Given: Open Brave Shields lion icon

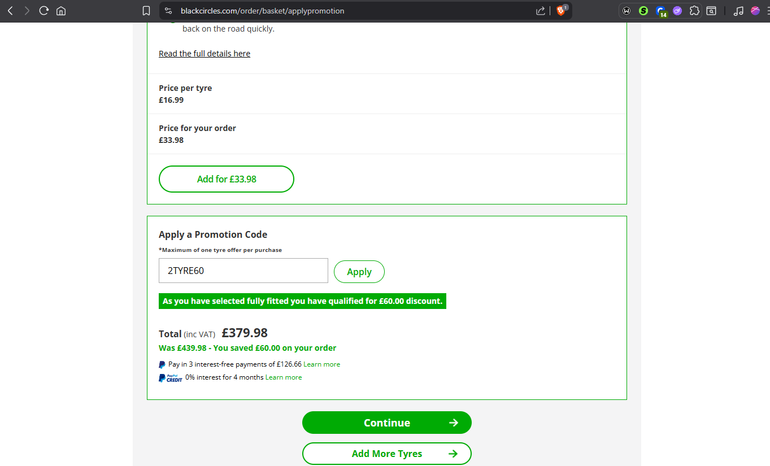Looking at the screenshot, I should 562,11.
